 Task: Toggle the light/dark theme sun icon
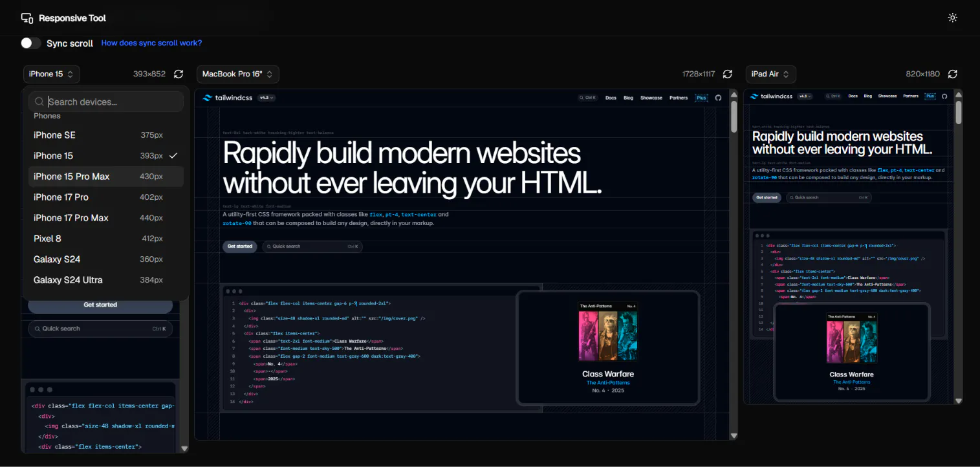[x=952, y=18]
